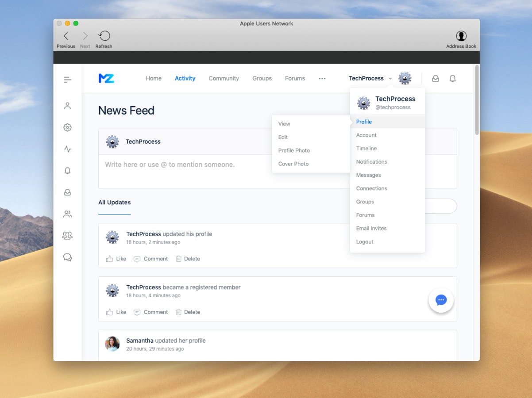Go to the Home nav item
The width and height of the screenshot is (532, 398).
pyautogui.click(x=154, y=78)
